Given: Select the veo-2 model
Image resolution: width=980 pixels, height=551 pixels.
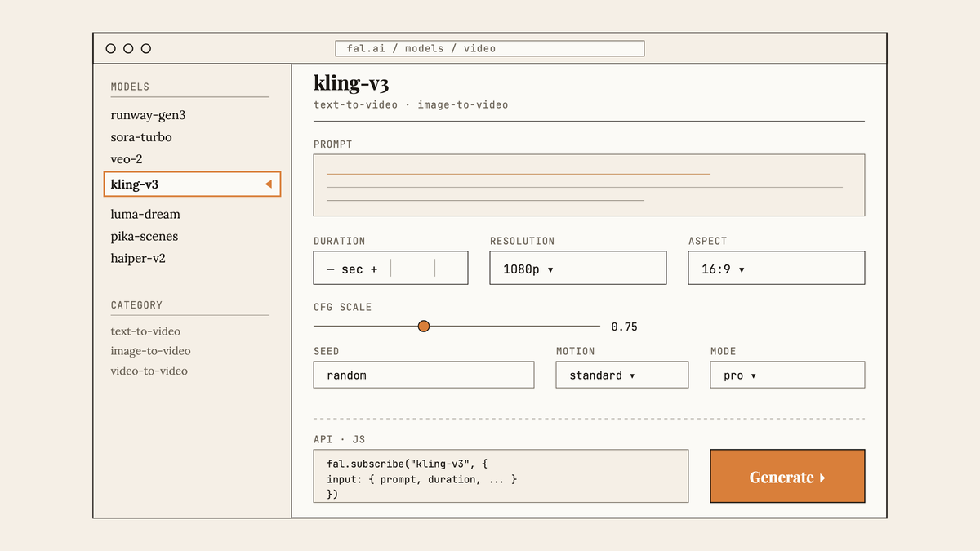Looking at the screenshot, I should 127,159.
